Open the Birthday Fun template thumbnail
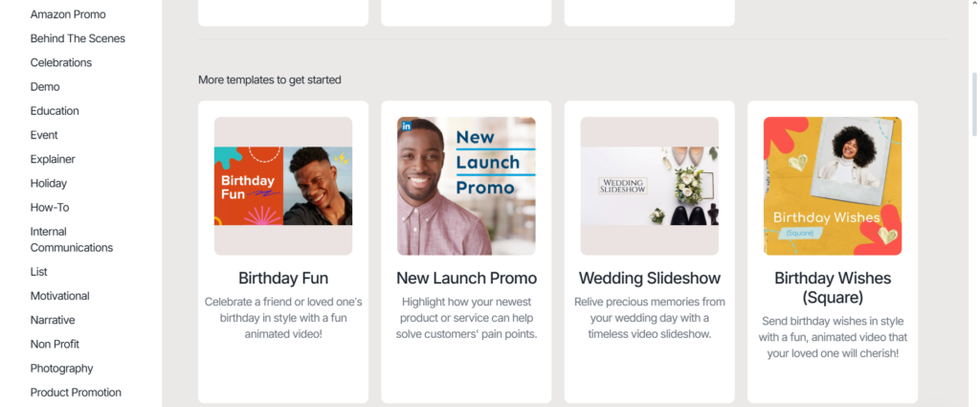980x407 pixels. tap(283, 186)
